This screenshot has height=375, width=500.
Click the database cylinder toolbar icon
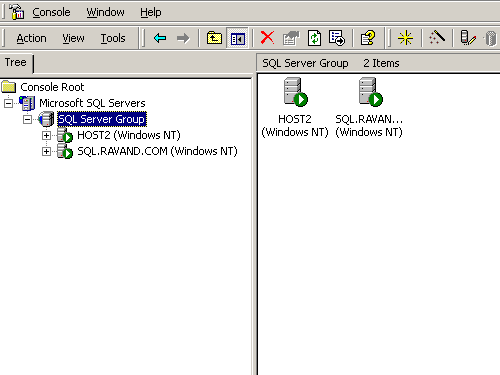tap(490, 38)
